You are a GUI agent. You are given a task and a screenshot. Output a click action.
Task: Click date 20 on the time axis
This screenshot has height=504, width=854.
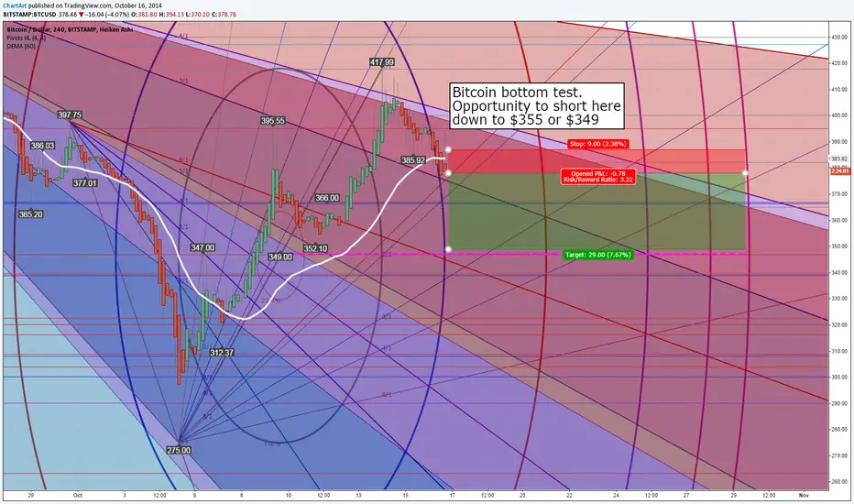tap(522, 495)
